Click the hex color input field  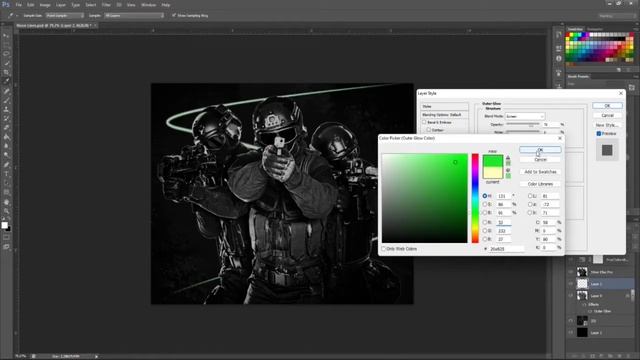tap(506, 249)
